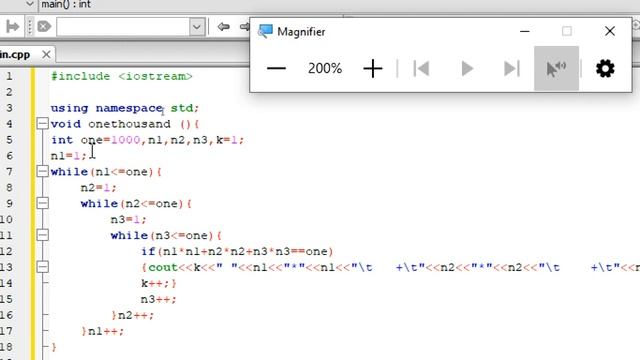Image resolution: width=640 pixels, height=360 pixels.
Task: Click on 'n3++;' on line 15
Action: tap(158, 299)
